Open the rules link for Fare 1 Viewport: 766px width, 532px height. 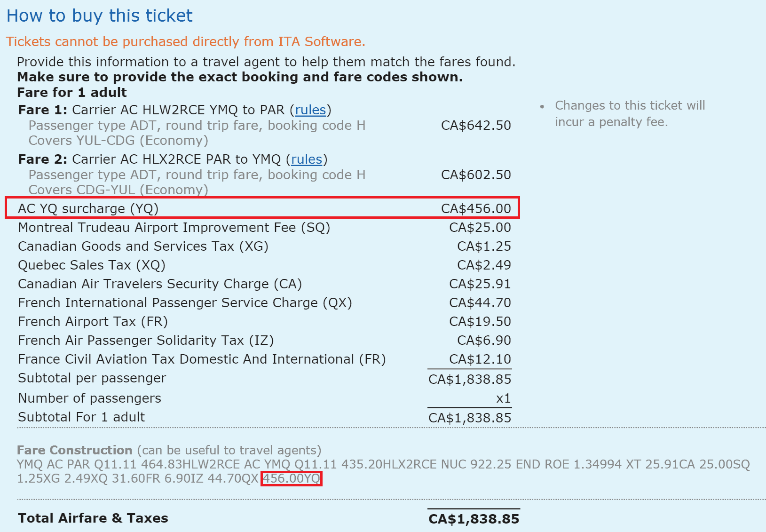(310, 110)
